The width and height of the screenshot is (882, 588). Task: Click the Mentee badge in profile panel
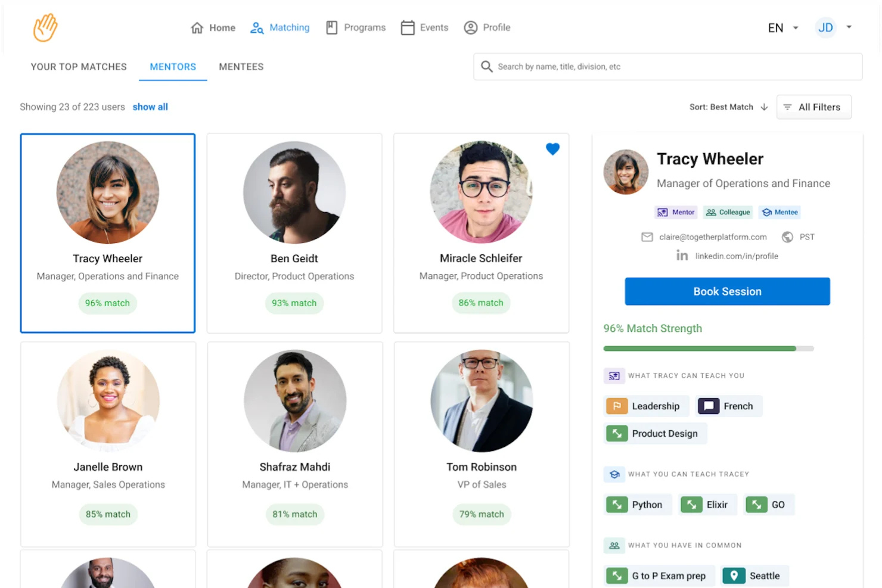tap(780, 212)
